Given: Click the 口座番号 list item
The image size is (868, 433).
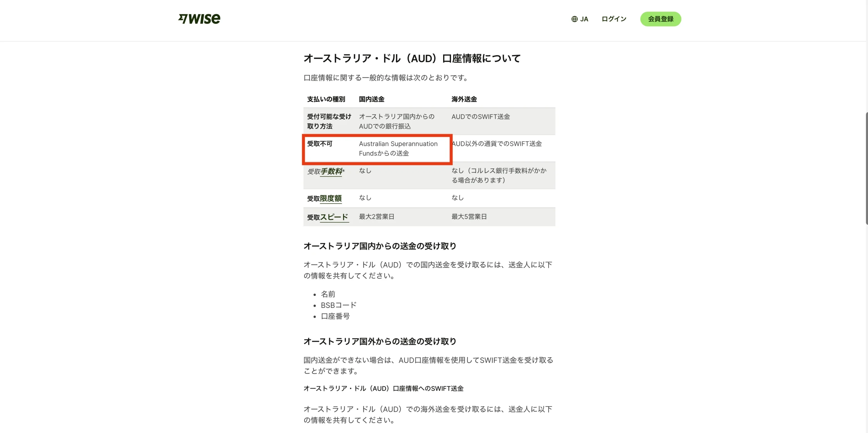Looking at the screenshot, I should (x=335, y=316).
